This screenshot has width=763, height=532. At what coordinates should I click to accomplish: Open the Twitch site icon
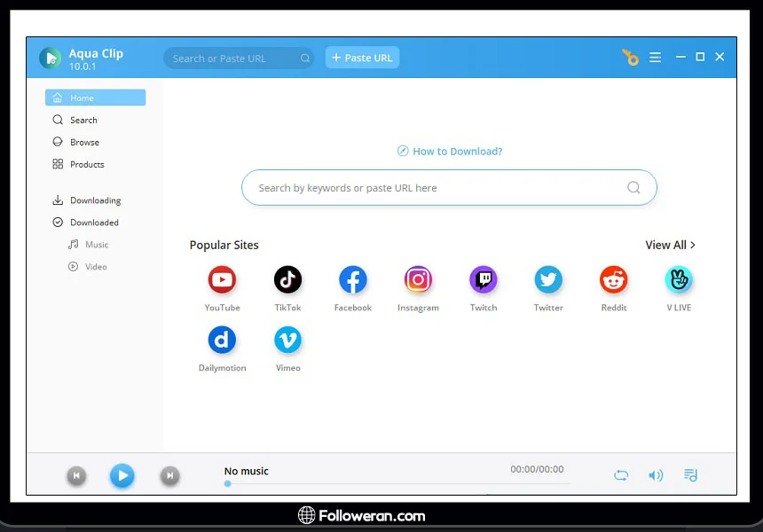click(x=484, y=281)
